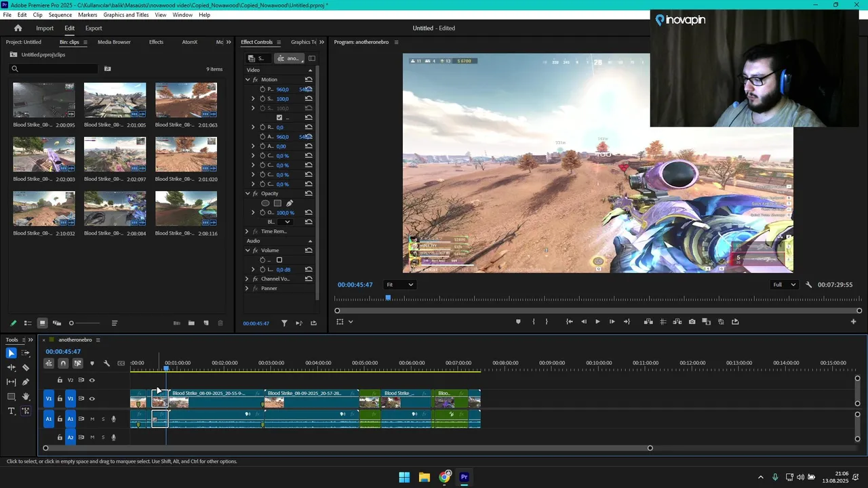The width and height of the screenshot is (868, 488).
Task: Click the Home icon in the header
Action: [x=18, y=28]
